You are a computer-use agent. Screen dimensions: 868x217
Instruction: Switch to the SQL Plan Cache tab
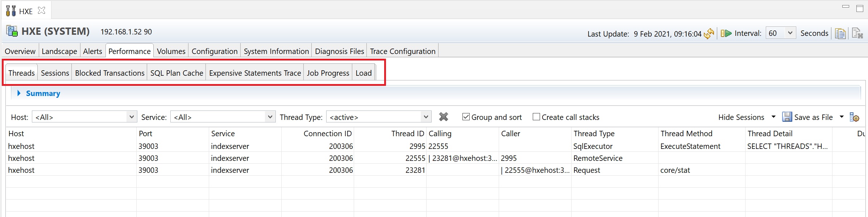(176, 73)
